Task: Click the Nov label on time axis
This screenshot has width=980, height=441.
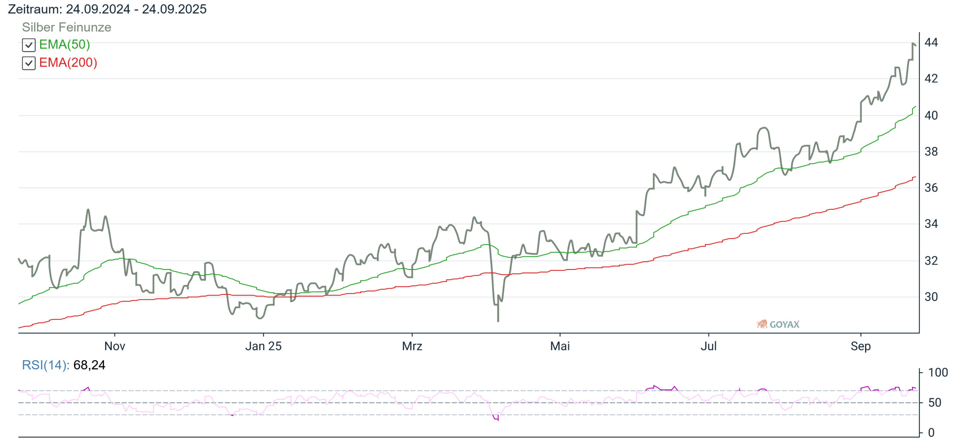Action: (x=115, y=346)
